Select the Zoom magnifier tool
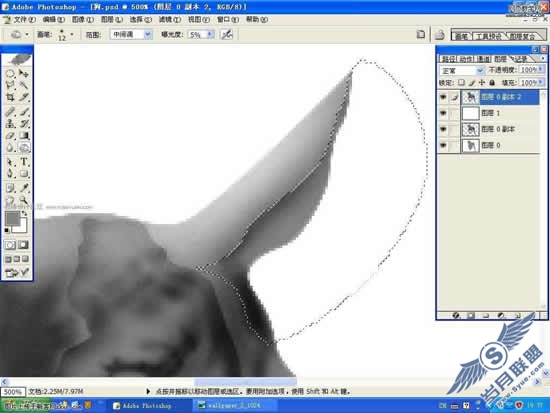Screen dimensions: 550x413 [24, 200]
